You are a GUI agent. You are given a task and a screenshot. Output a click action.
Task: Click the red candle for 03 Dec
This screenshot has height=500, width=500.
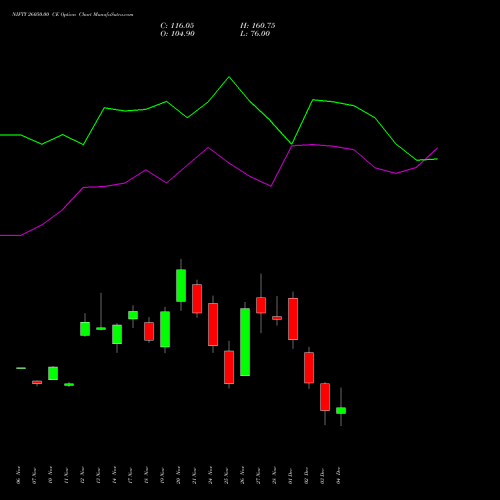point(325,397)
